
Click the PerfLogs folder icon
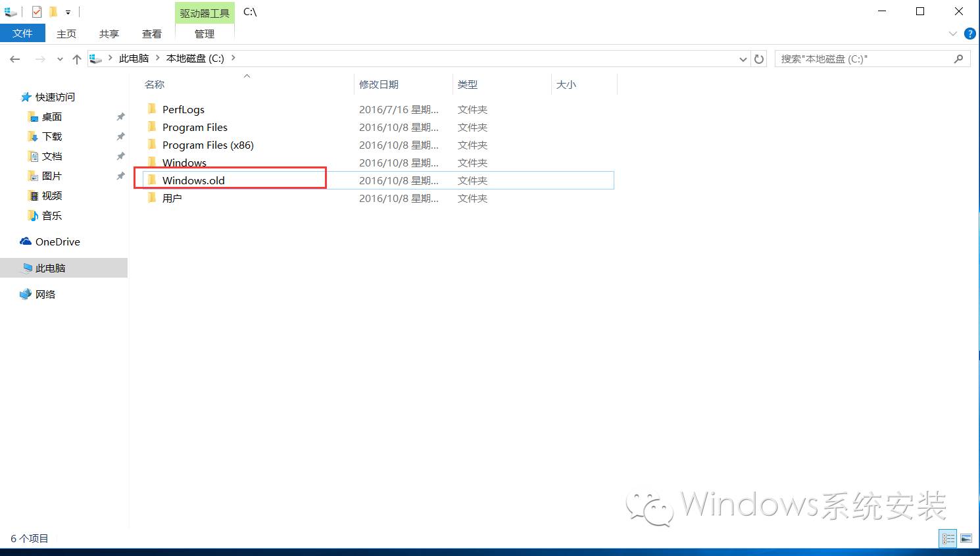(152, 109)
